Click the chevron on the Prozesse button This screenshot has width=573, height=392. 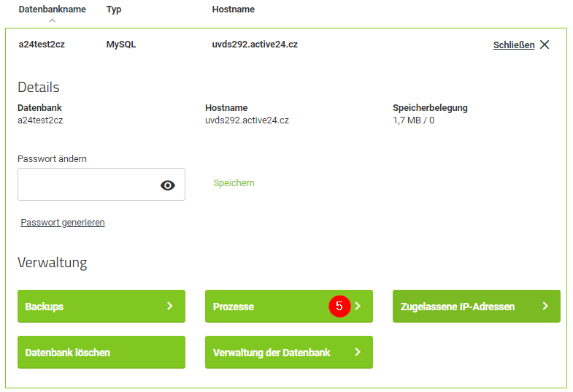pos(358,307)
